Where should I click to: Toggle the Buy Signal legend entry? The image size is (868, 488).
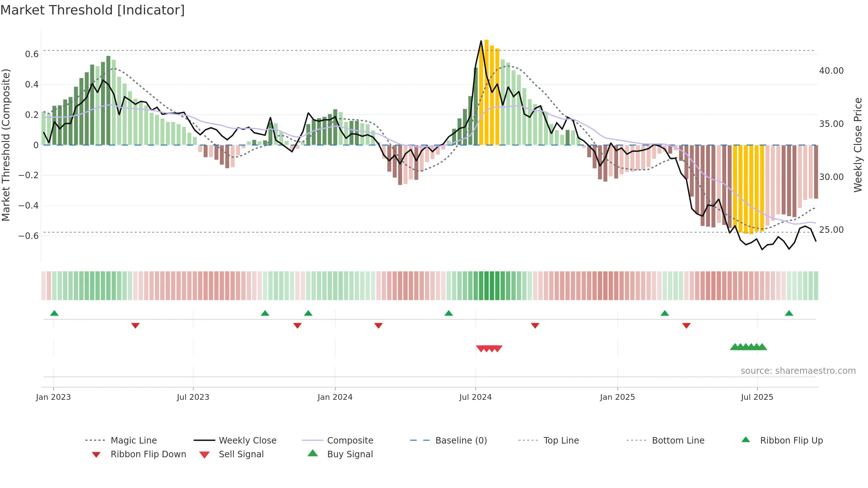(340, 454)
